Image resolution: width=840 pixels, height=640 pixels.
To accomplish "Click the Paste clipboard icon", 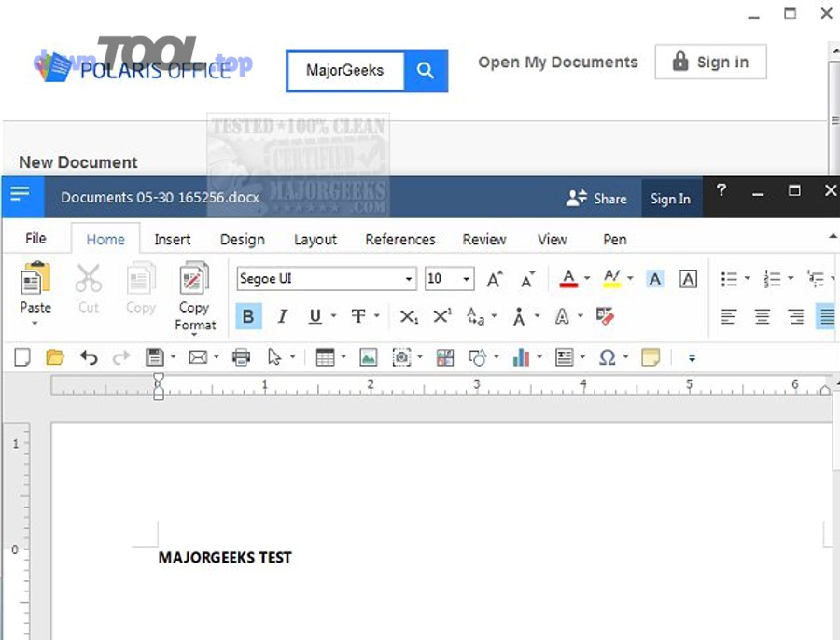I will [x=35, y=279].
